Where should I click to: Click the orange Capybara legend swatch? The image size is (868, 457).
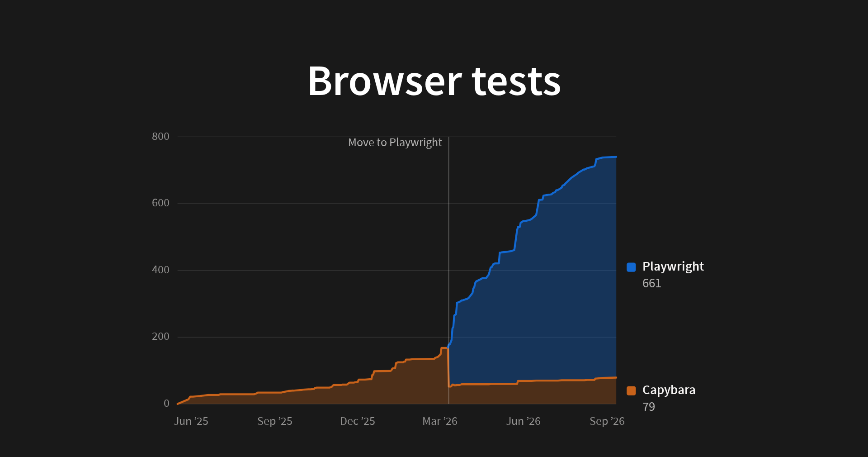point(631,390)
